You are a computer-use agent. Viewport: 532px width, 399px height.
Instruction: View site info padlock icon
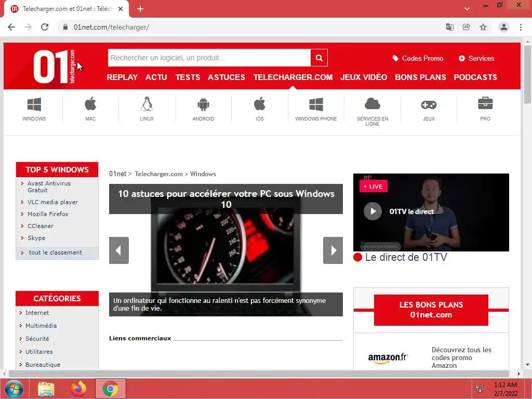tap(65, 27)
